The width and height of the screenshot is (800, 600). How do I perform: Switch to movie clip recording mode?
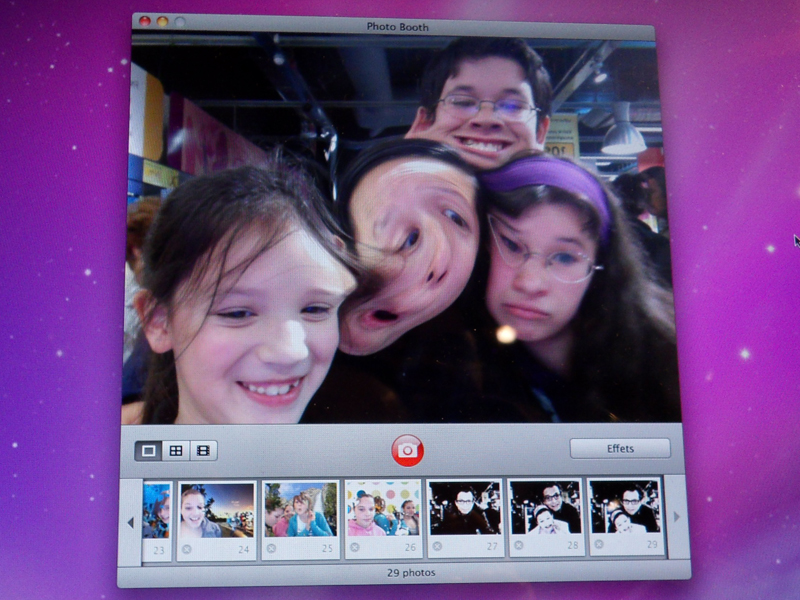[203, 451]
